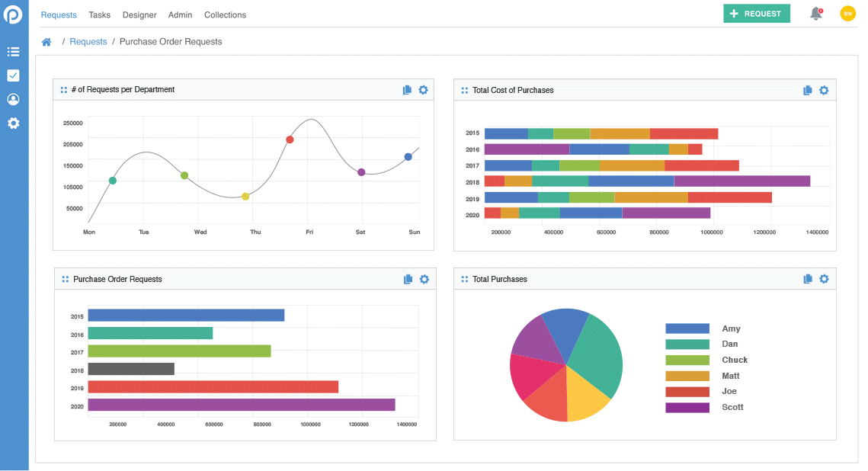Click the notification bell icon

(815, 14)
